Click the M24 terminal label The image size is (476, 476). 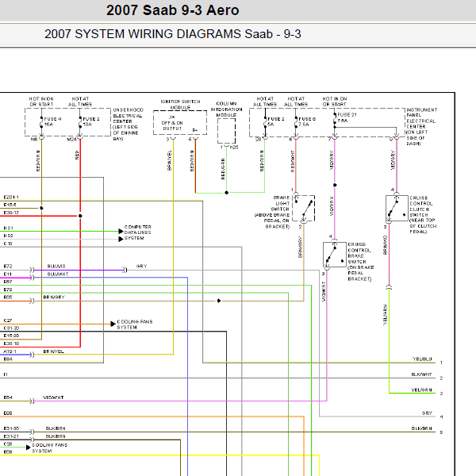pyautogui.click(x=72, y=140)
